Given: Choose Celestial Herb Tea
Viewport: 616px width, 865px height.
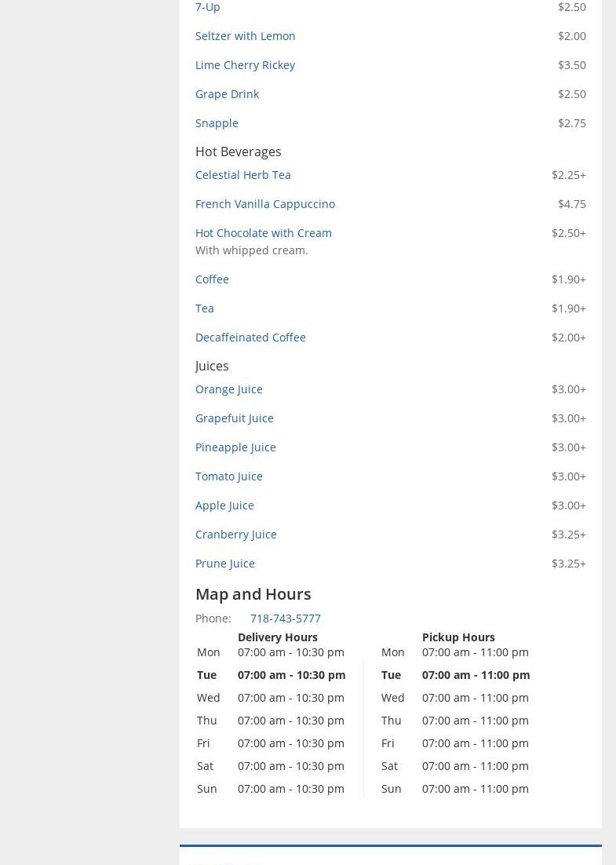Looking at the screenshot, I should pyautogui.click(x=242, y=175).
